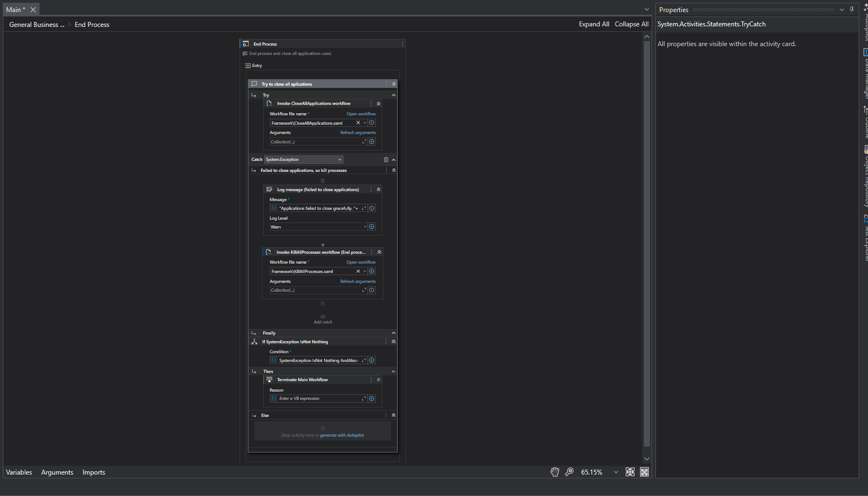The height and width of the screenshot is (496, 868).
Task: Open options menu for End Process sequence
Action: pyautogui.click(x=402, y=44)
